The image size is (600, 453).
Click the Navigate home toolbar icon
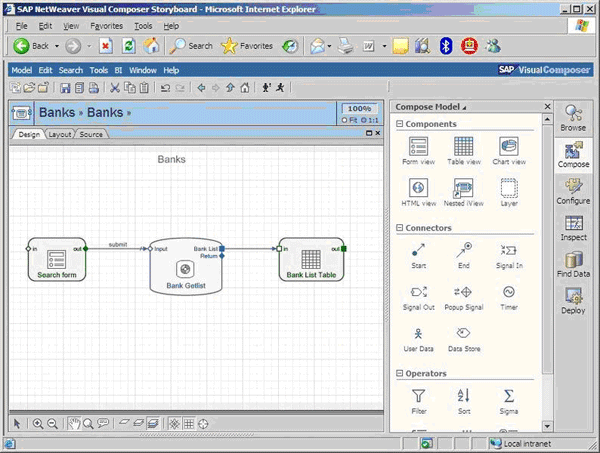(245, 88)
